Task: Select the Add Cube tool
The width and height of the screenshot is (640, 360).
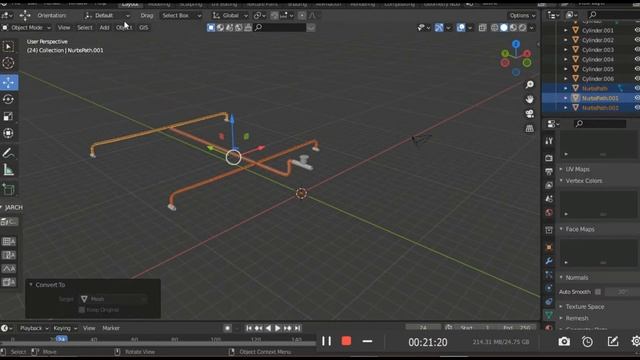Action: click(8, 189)
